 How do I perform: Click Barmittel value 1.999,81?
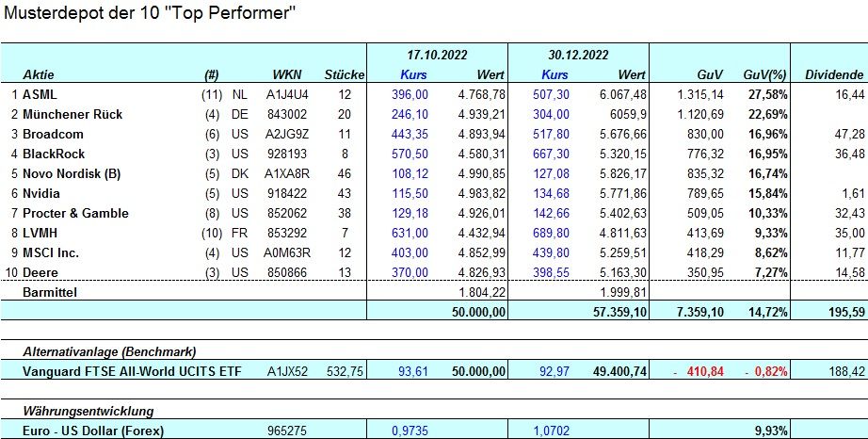point(623,293)
